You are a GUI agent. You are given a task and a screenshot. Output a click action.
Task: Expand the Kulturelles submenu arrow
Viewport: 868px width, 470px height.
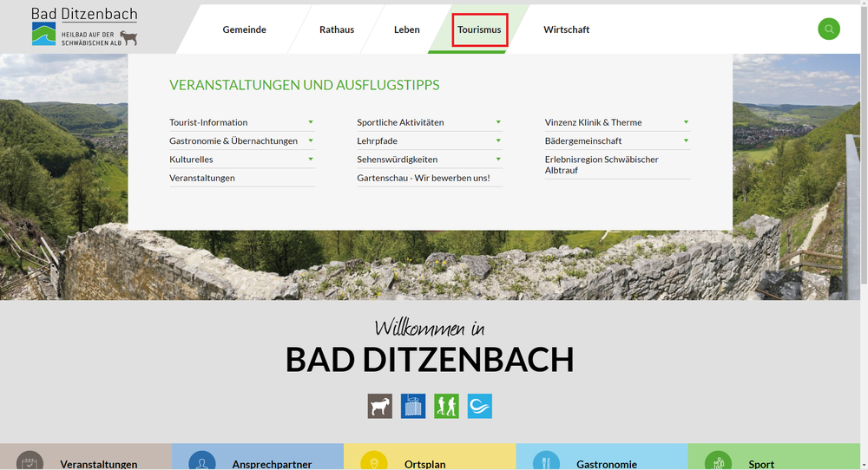[x=311, y=160]
